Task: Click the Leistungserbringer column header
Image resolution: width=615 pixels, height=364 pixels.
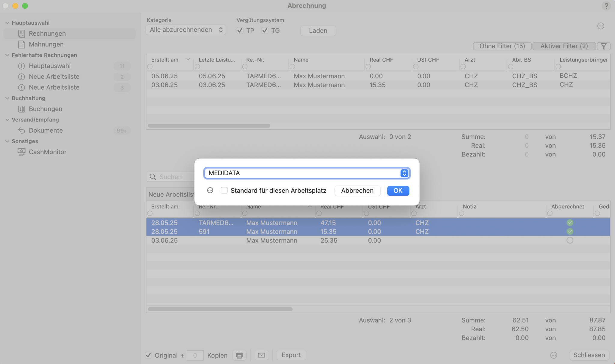Action: tap(583, 60)
